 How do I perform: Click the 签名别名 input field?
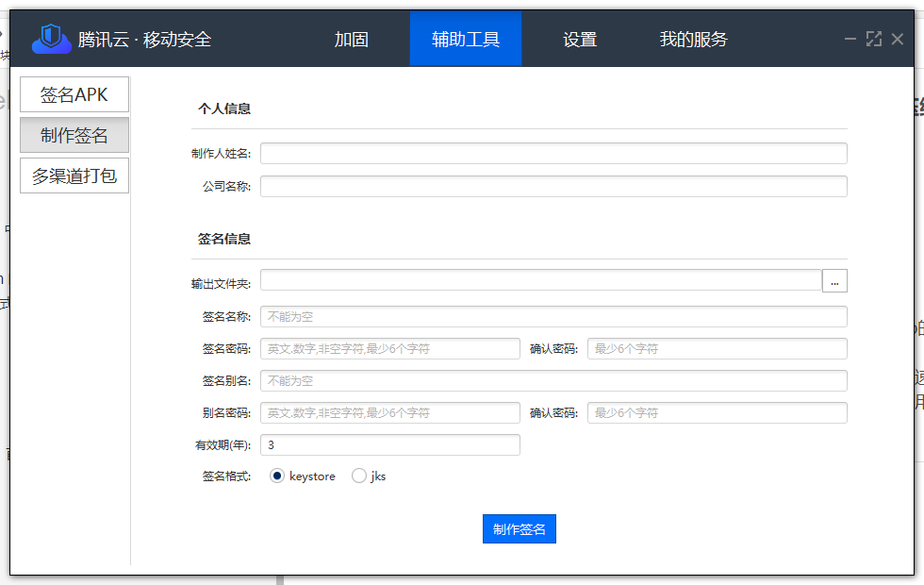[x=554, y=381]
